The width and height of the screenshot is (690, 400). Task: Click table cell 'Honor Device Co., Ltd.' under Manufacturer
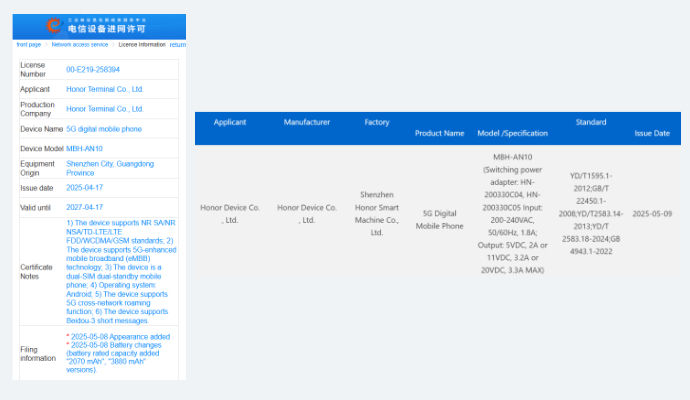click(x=307, y=214)
